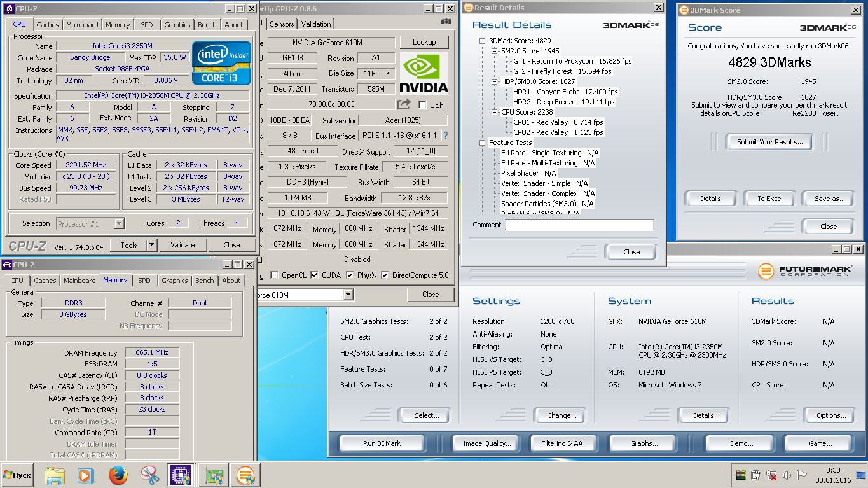Collapse the Feature Tests tree node

point(483,143)
